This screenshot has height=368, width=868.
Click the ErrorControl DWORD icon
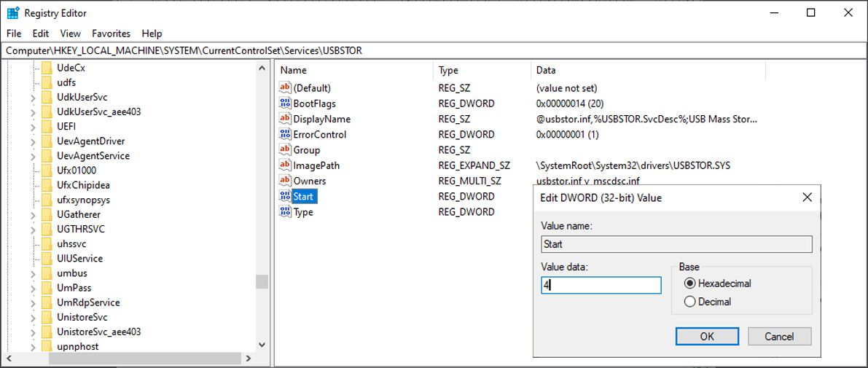click(285, 134)
